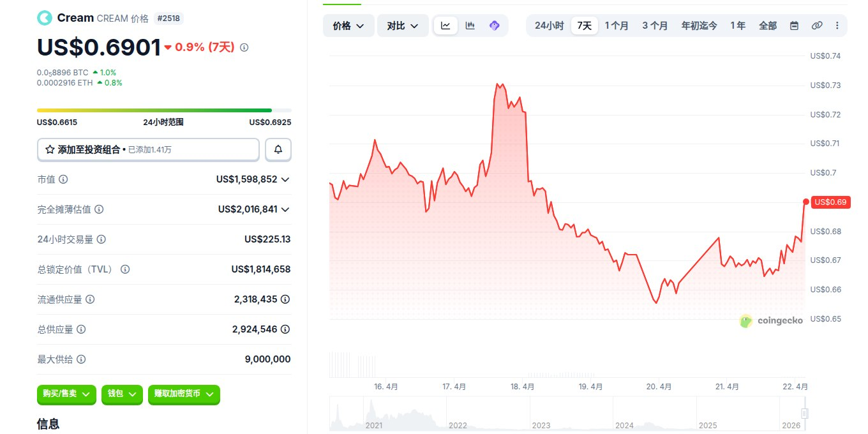
Task: Open info icon next to 总供应量 label
Action: [81, 329]
